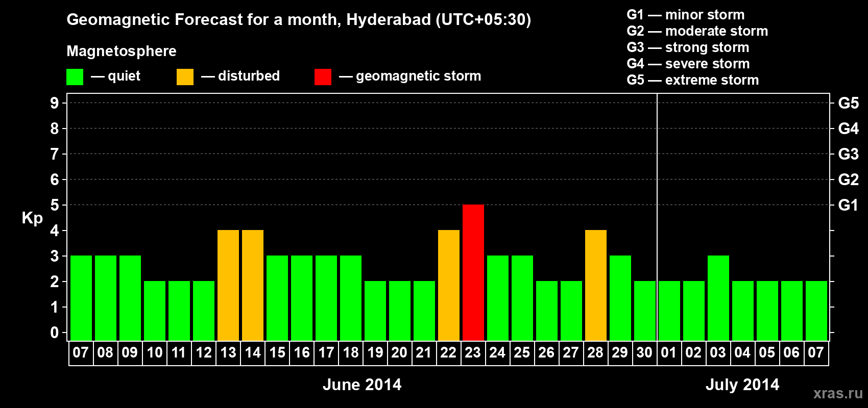Select the green bar for July 03
Viewport: 868px width, 408px height.
pyautogui.click(x=718, y=298)
